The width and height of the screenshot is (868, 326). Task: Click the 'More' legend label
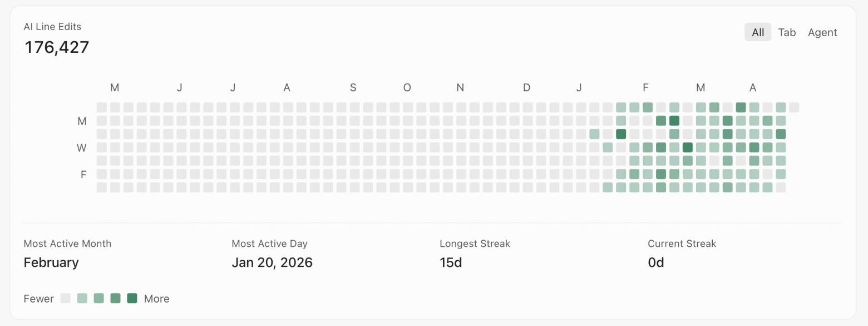coord(157,299)
